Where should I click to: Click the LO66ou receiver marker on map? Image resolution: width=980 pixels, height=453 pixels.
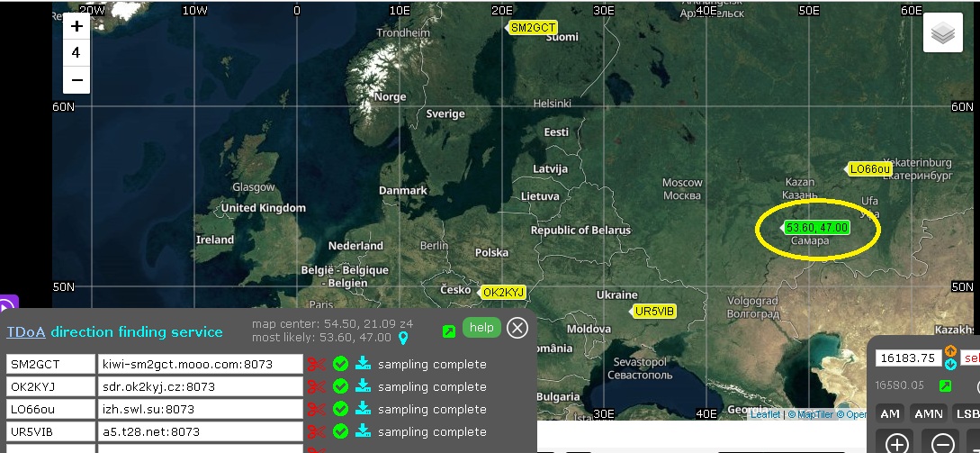868,169
